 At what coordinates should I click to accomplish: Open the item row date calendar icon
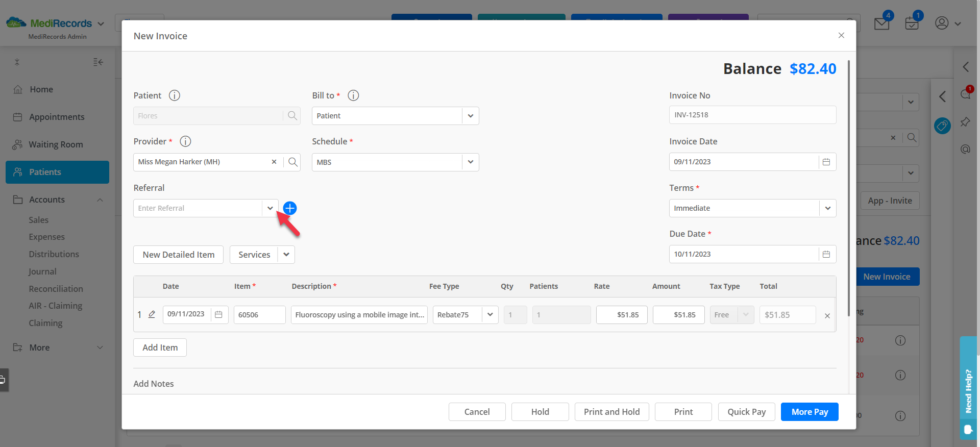218,315
